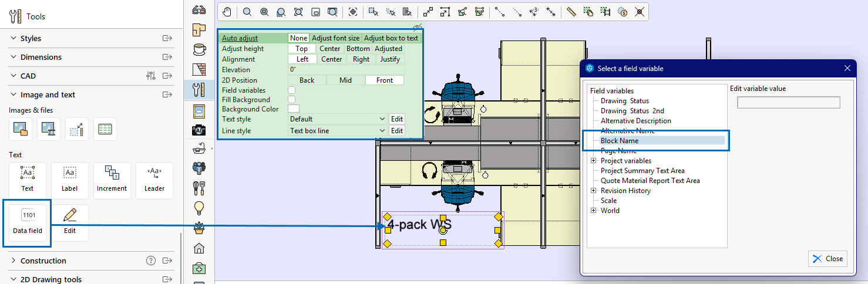Screen dimensions: 868x284
Task: Open the bathtub sidebar icon
Action: click(x=199, y=149)
